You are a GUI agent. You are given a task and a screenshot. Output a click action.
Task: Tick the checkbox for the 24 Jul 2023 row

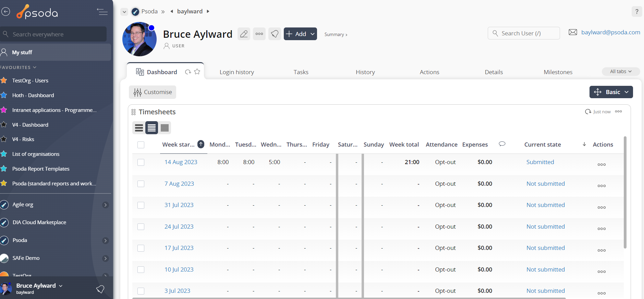click(141, 227)
